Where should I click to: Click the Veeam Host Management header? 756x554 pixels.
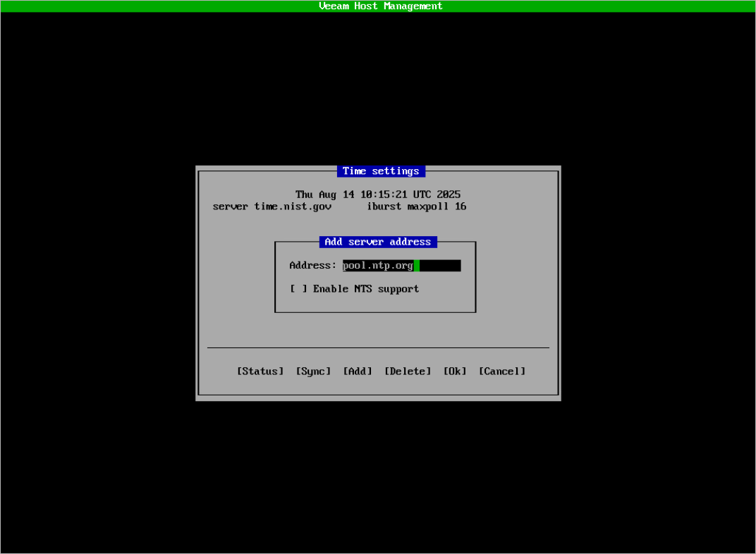pos(380,6)
